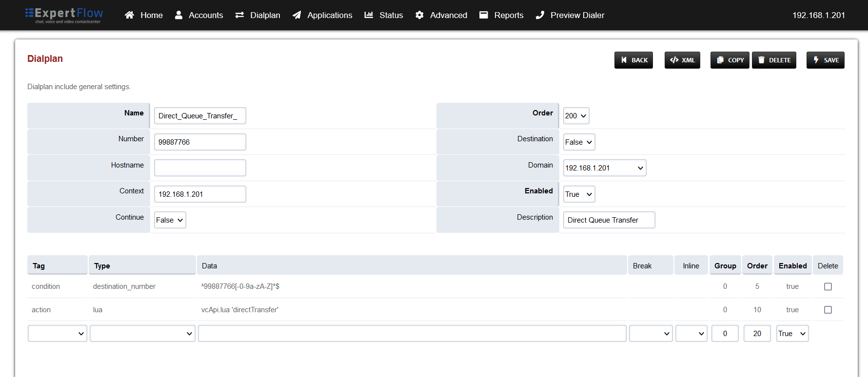Click the Advanced gear icon
The width and height of the screenshot is (868, 377).
pos(419,15)
